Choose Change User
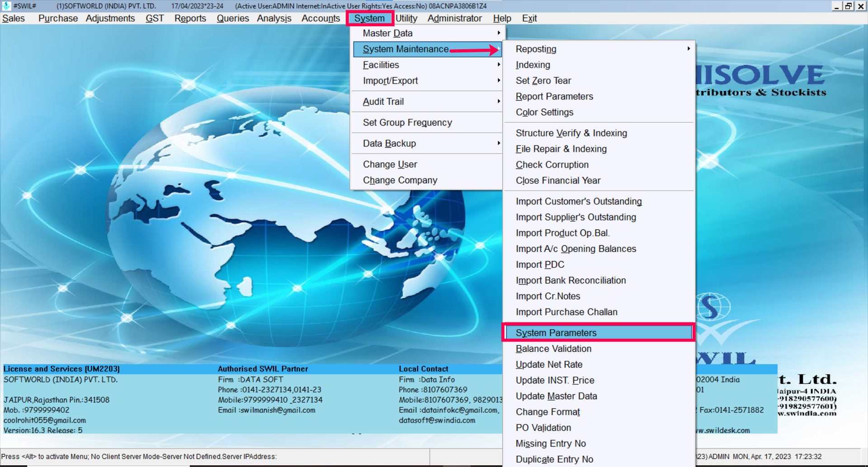This screenshot has width=868, height=467. pyautogui.click(x=427, y=164)
